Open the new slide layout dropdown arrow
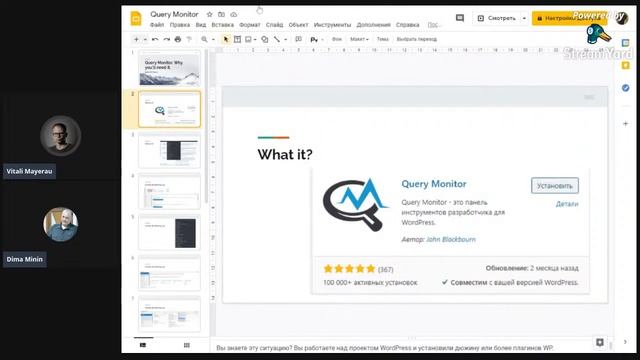 145,40
